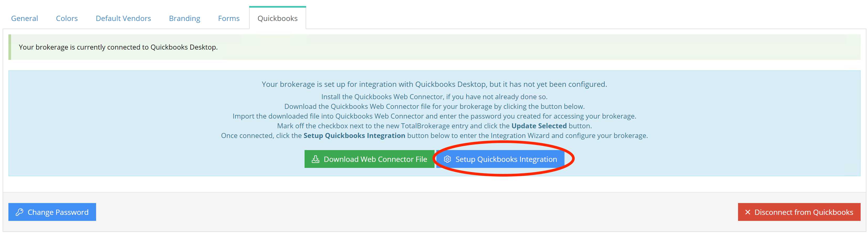Click the 'Import the downloaded file' instruction line
The width and height of the screenshot is (868, 234).
click(434, 116)
